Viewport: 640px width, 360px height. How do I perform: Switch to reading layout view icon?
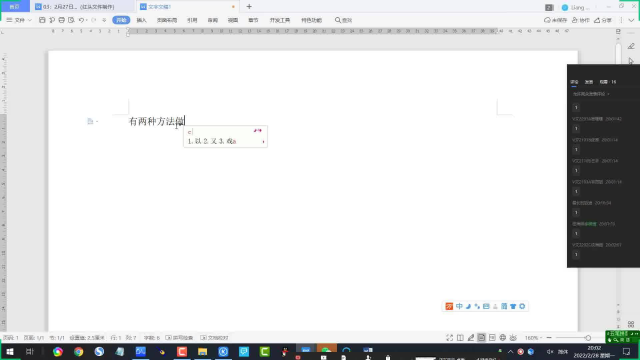(460, 338)
